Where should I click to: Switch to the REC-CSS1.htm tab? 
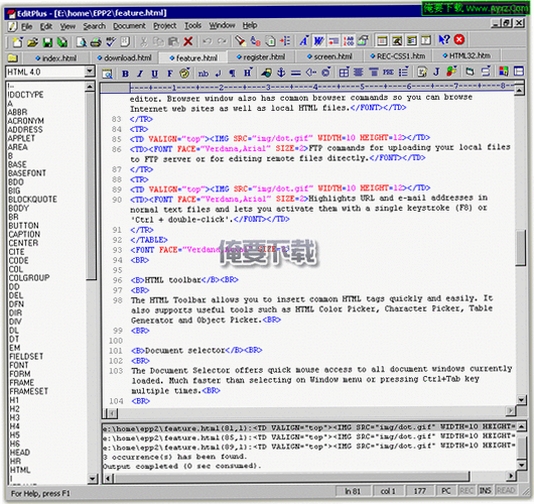pyautogui.click(x=398, y=56)
